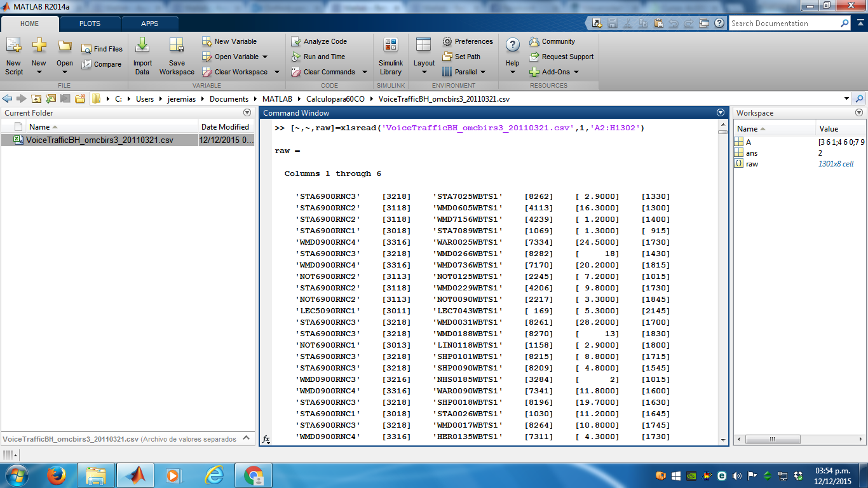Click the Workspace horizontal scrollbar

click(x=800, y=440)
